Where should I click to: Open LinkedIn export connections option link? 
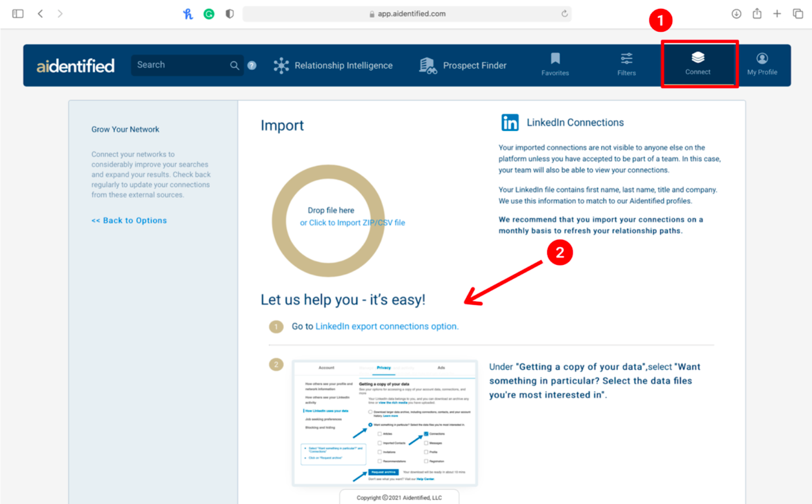pos(387,326)
